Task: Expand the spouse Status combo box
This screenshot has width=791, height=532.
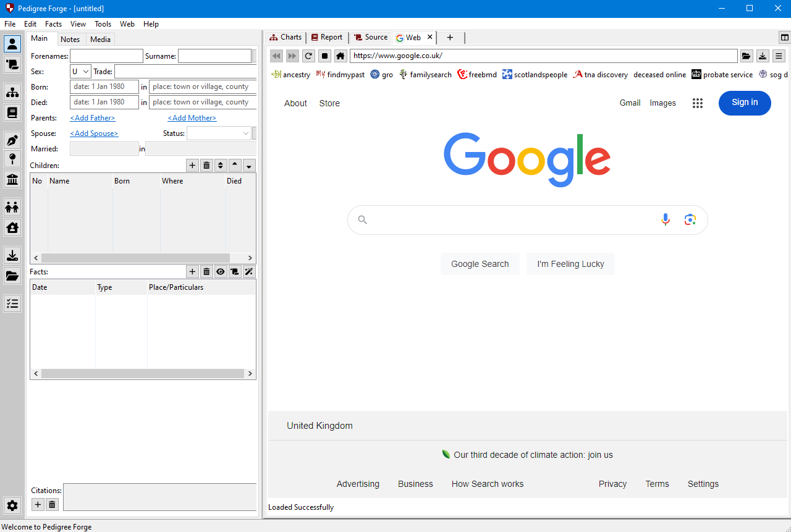Action: pos(219,133)
